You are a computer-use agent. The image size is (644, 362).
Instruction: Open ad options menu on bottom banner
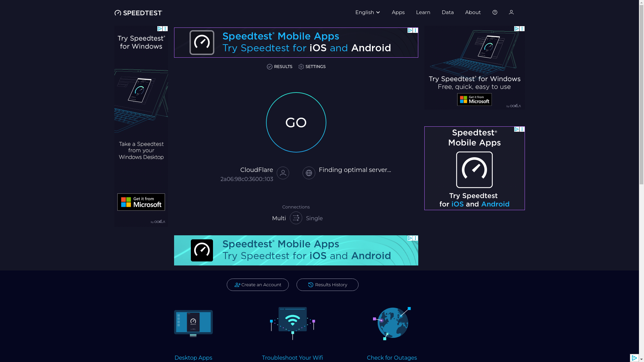point(415,238)
